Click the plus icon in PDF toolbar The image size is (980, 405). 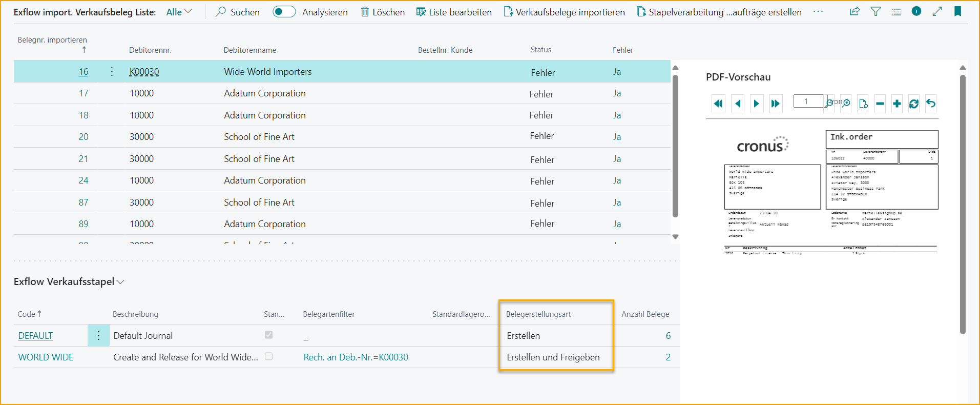click(x=896, y=104)
